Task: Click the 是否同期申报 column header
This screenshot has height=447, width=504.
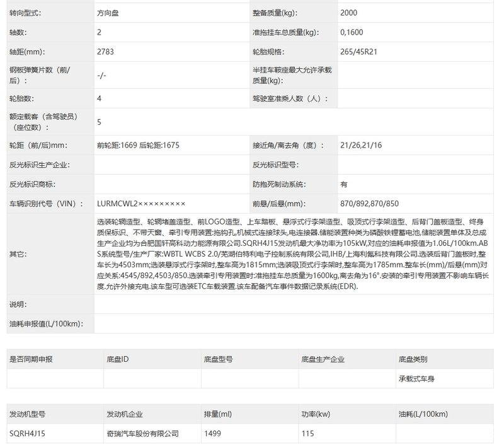Action: [x=31, y=359]
